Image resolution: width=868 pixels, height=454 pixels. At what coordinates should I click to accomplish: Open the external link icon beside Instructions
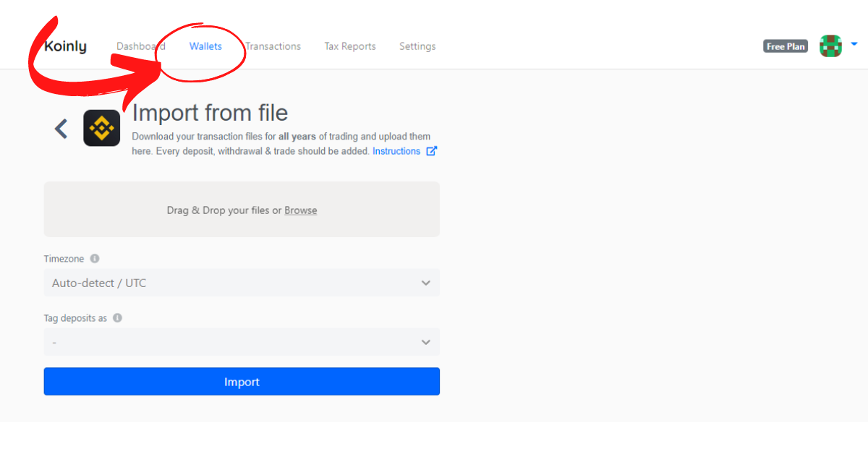[432, 151]
